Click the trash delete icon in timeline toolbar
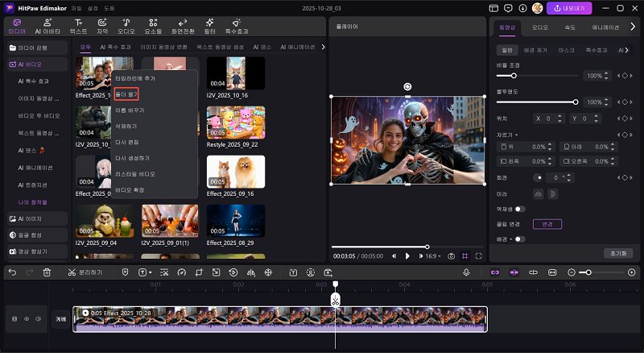The width and height of the screenshot is (644, 353). click(x=47, y=272)
